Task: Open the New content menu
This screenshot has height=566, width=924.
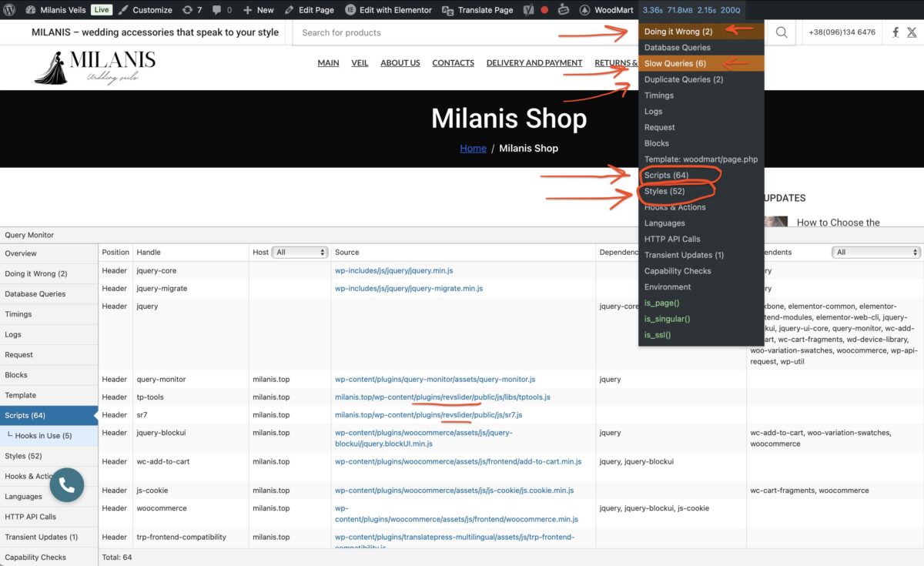Action: coord(258,10)
